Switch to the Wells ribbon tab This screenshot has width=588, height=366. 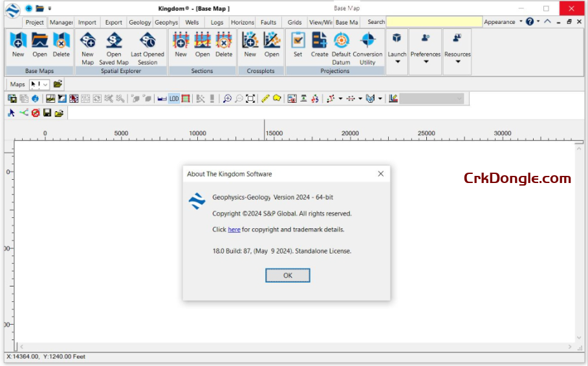click(x=192, y=22)
